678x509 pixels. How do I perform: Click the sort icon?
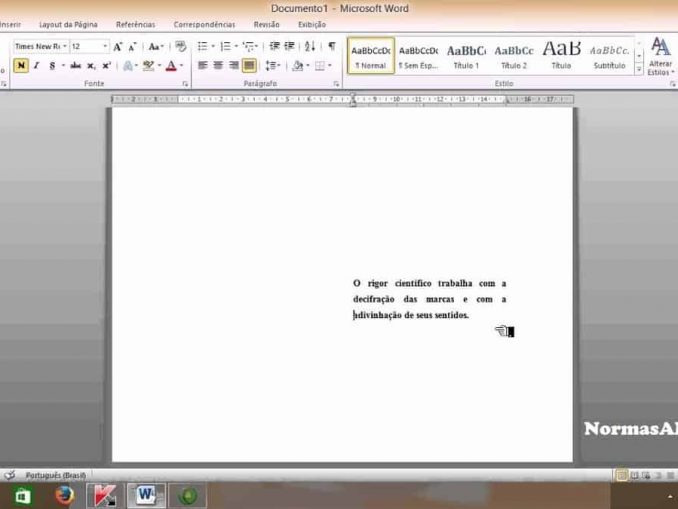pyautogui.click(x=310, y=46)
